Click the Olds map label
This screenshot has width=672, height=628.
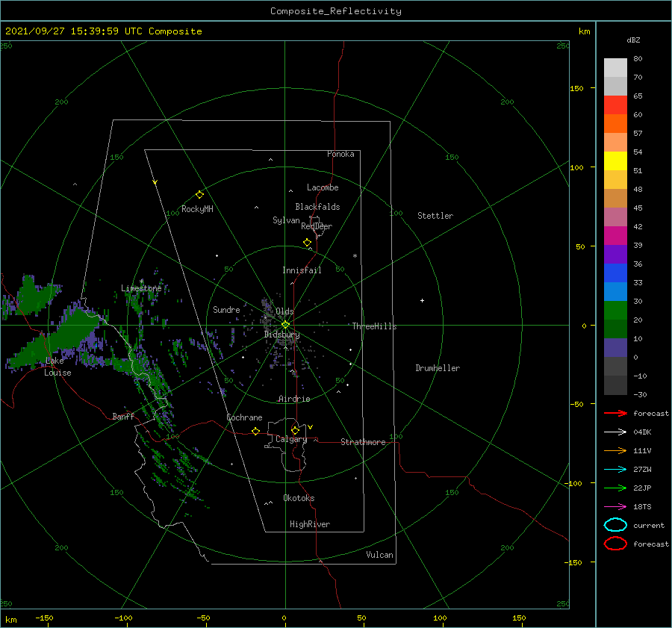[284, 311]
